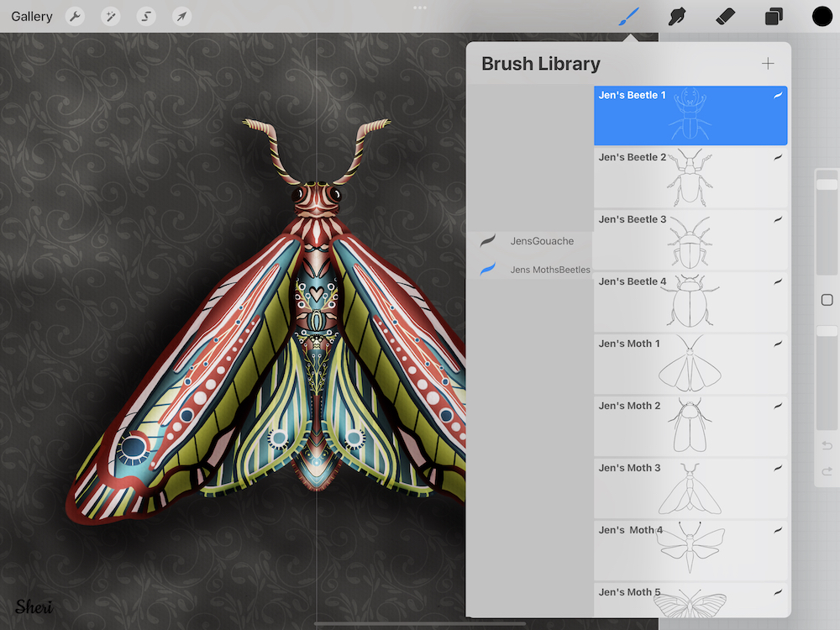Select the Selection tool icon

(x=146, y=16)
